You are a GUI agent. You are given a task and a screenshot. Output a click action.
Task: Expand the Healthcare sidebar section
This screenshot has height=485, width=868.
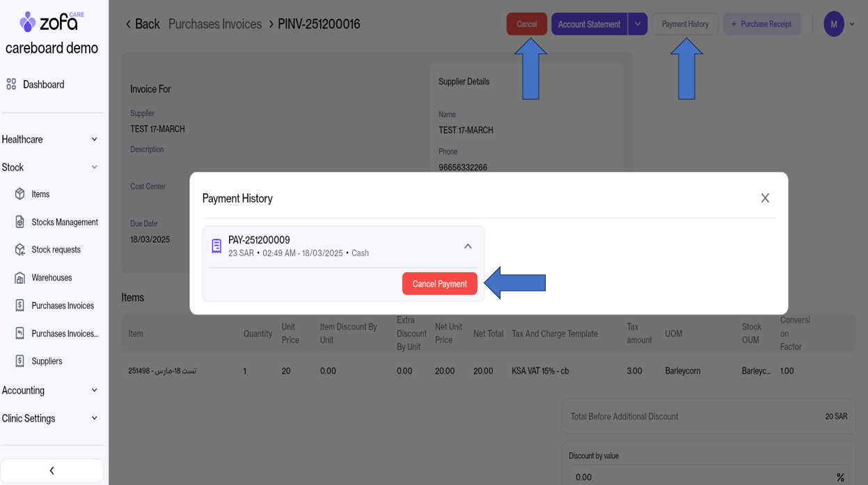95,139
